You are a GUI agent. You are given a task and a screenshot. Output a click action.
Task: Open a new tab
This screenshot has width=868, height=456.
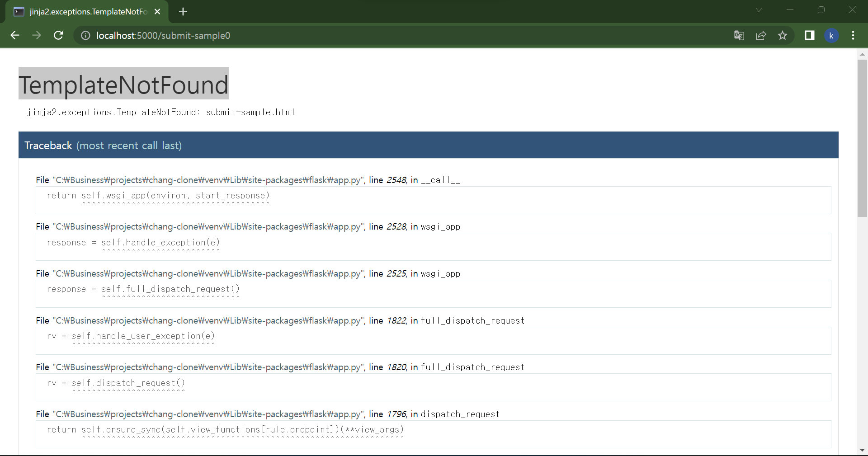point(183,12)
